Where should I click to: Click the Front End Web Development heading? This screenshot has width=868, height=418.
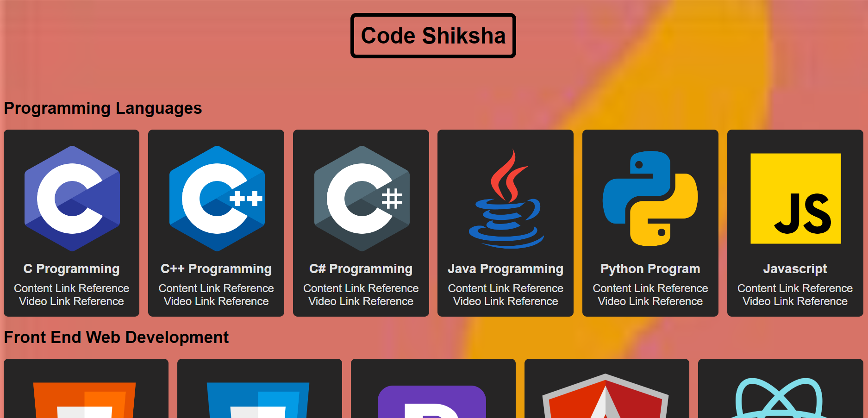pos(116,337)
